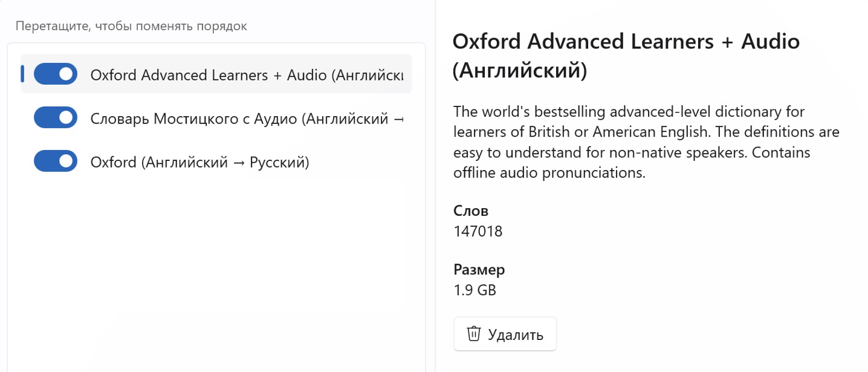Image resolution: width=868 pixels, height=372 pixels.
Task: Click empty space below the dictionary list
Action: tap(216, 272)
